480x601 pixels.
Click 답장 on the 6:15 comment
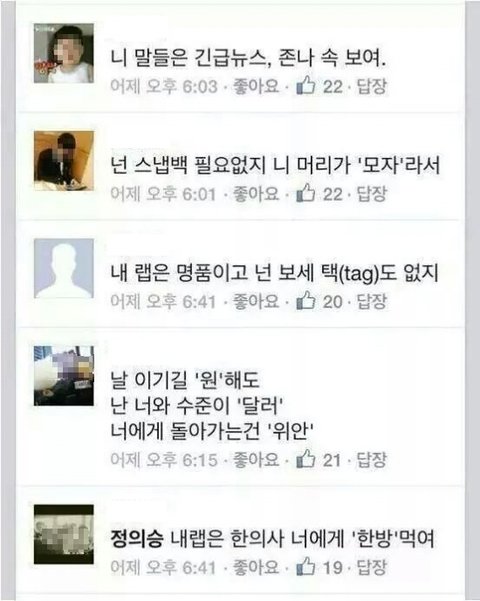(x=372, y=460)
